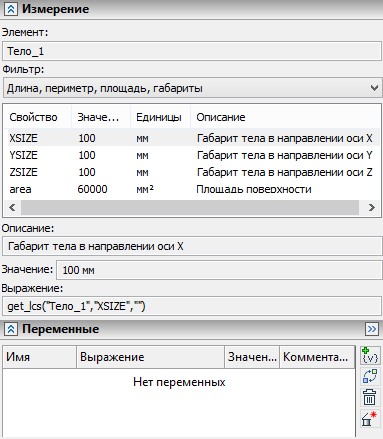Click the add variable icon
Image resolution: width=383 pixels, height=439 pixels.
(370, 356)
